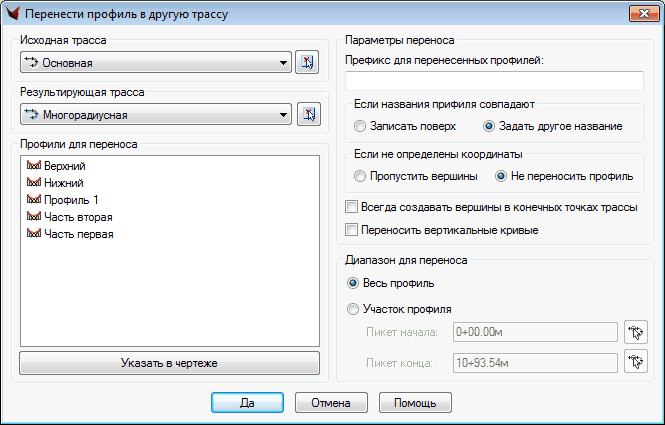
Task: Select Часть вторая profile item
Action: [77, 217]
